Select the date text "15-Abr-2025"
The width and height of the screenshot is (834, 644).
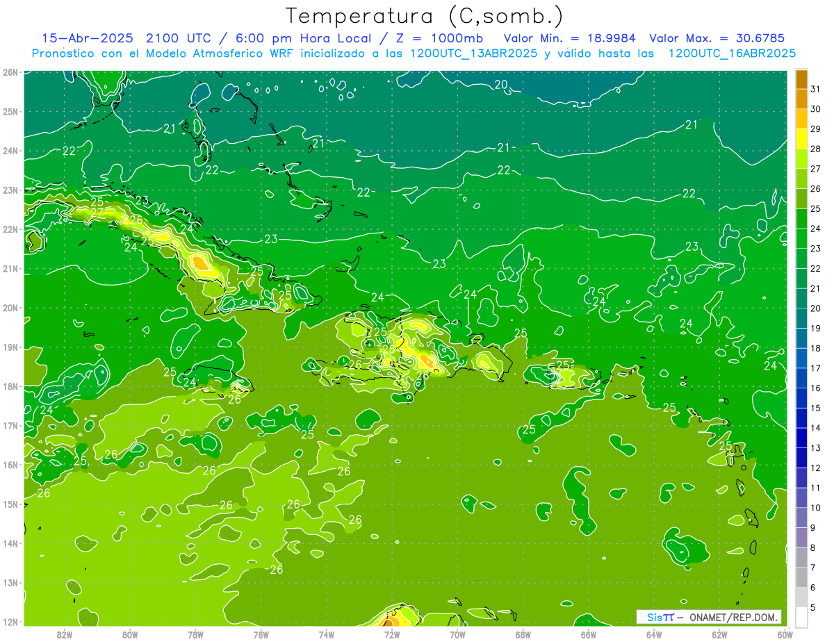pyautogui.click(x=88, y=38)
